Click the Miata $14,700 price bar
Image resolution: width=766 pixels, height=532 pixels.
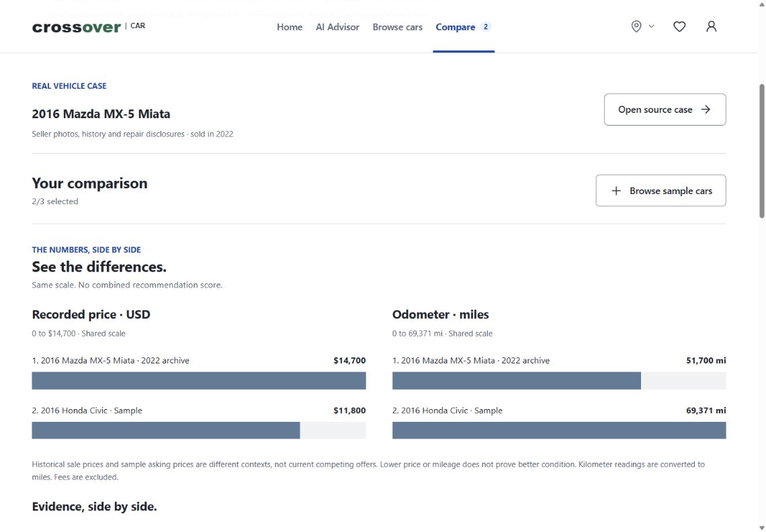(x=199, y=381)
